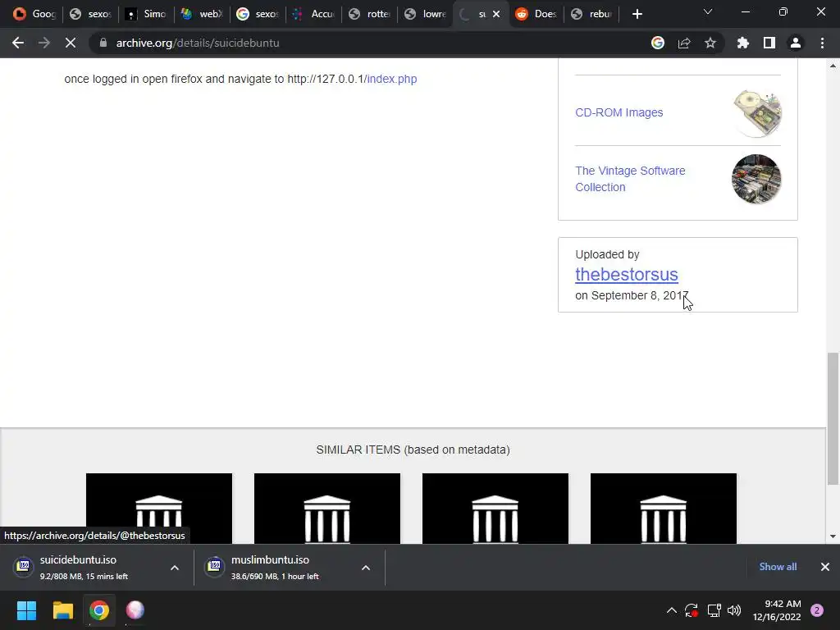
Task: Open File Explorer from the taskbar
Action: pos(62,610)
